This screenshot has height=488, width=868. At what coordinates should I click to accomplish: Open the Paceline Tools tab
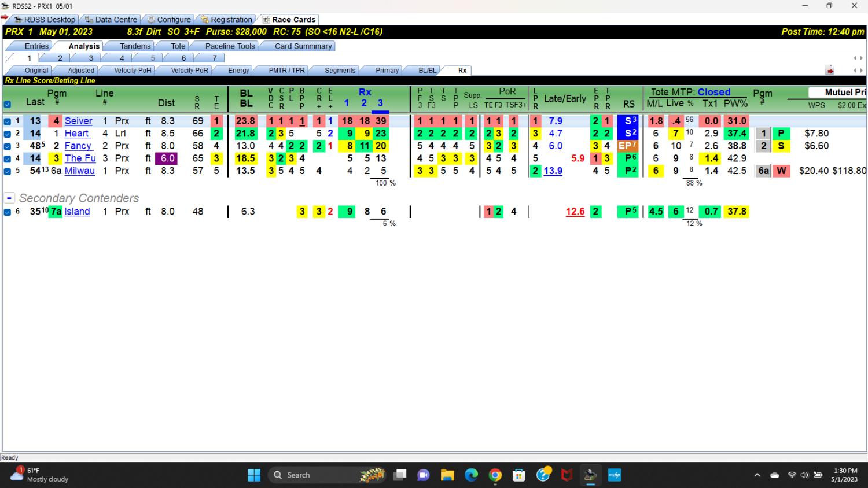[x=230, y=46]
